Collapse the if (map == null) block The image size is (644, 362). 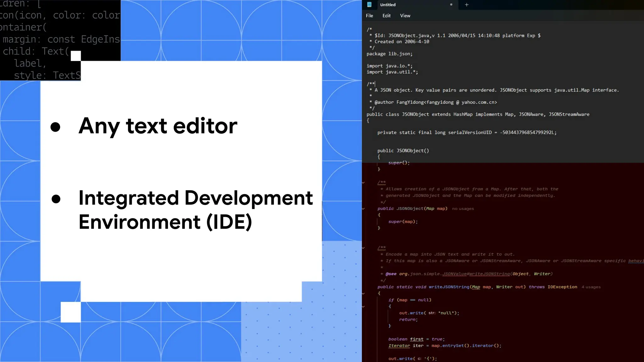pyautogui.click(x=364, y=306)
